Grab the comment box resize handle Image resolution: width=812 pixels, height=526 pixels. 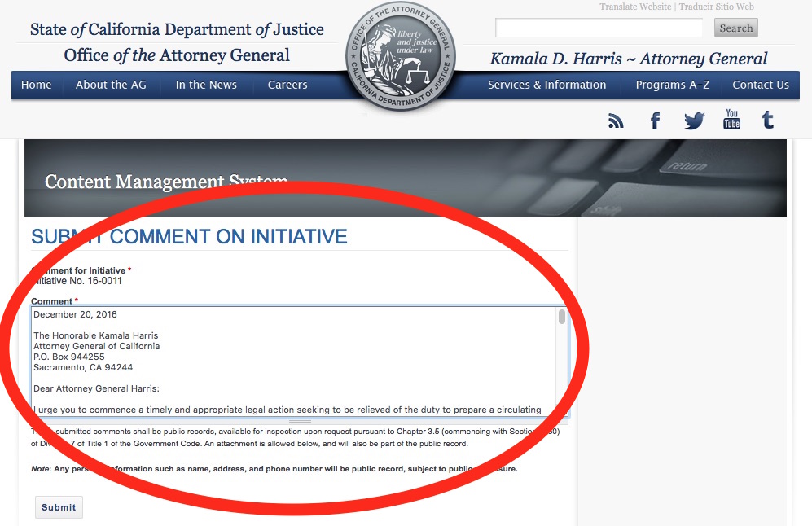(x=300, y=421)
